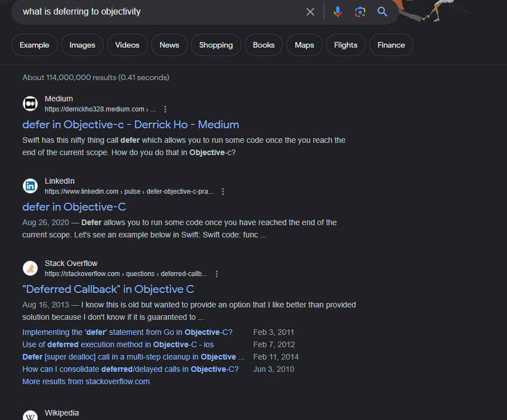Open 'Defer [super dealloc] call' sublink

[133, 357]
